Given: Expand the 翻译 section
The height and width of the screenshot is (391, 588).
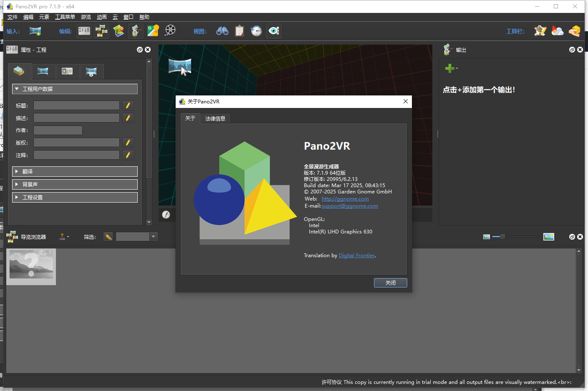Looking at the screenshot, I should coord(75,171).
